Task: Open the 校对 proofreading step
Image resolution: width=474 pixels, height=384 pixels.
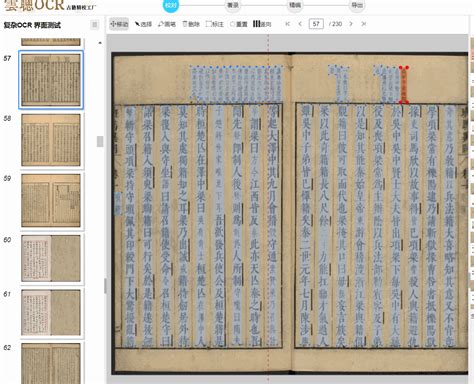Action: pos(171,5)
